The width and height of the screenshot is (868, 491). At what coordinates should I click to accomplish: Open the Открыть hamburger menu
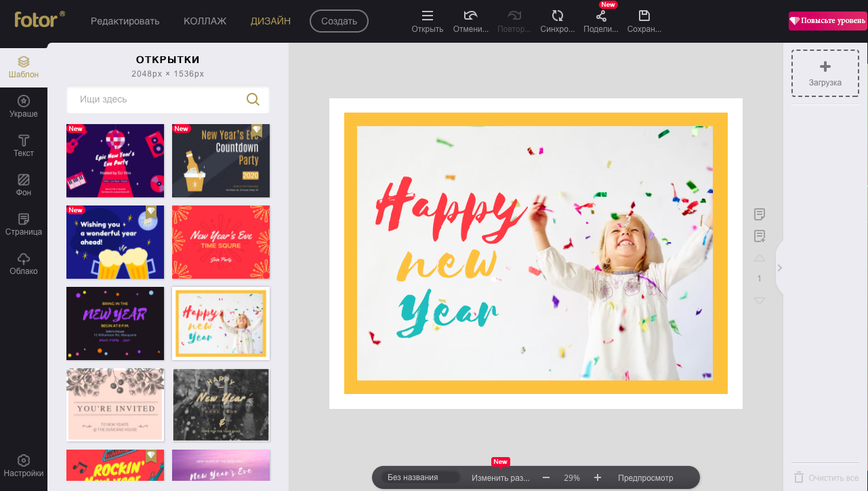pyautogui.click(x=428, y=21)
